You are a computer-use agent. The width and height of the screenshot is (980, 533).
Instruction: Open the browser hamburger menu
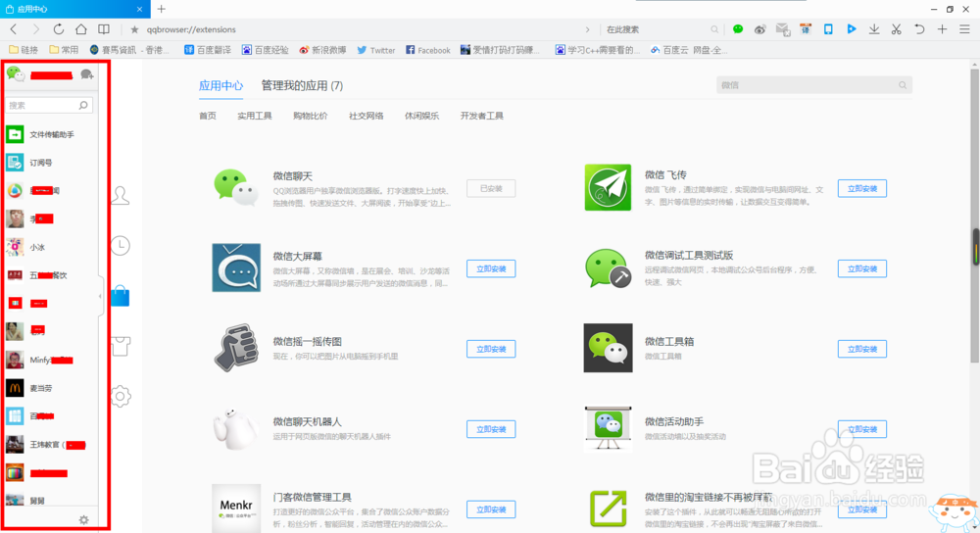pos(964,29)
